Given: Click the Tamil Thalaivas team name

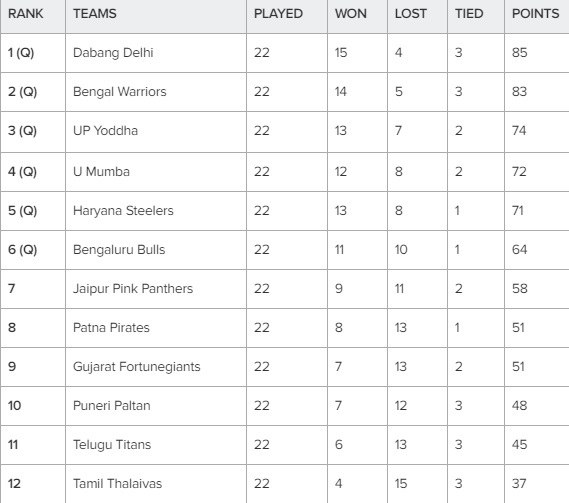Looking at the screenshot, I should (117, 484).
